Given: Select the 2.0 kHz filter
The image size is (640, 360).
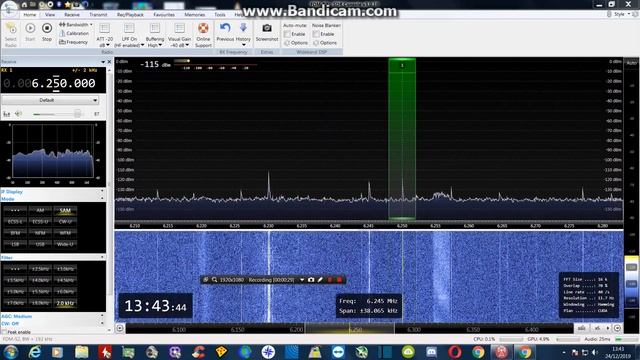Looking at the screenshot, I should (65, 303).
